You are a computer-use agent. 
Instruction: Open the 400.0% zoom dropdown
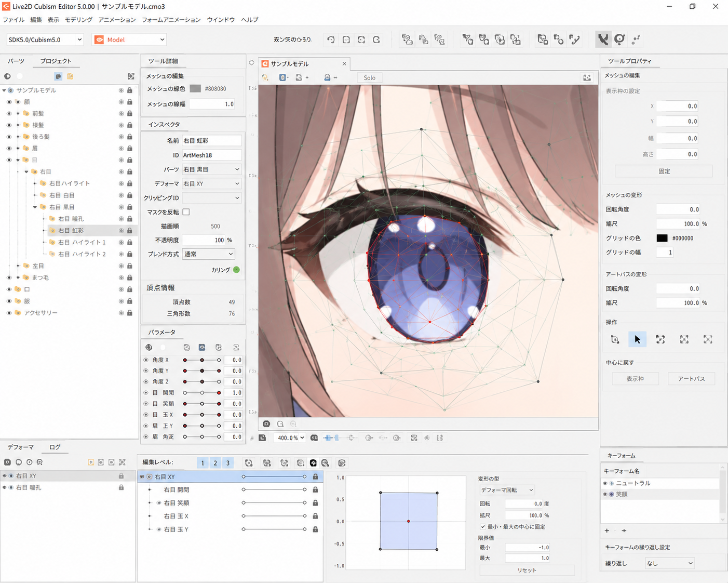coord(290,438)
